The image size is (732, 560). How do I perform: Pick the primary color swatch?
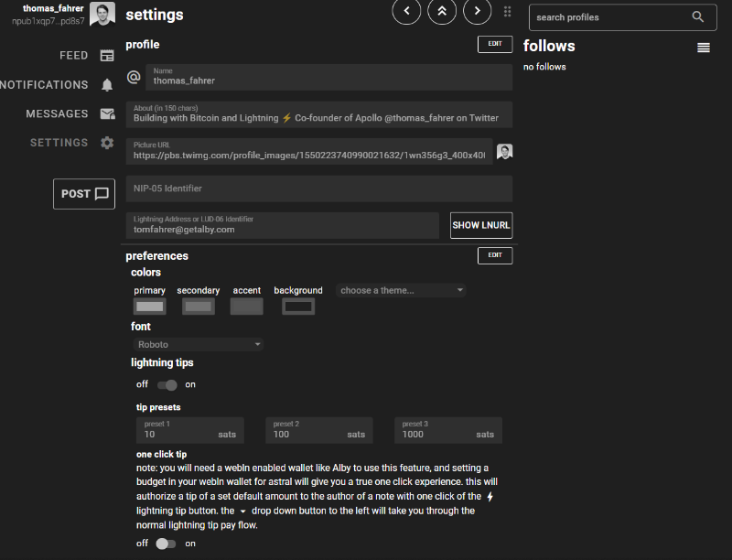tap(149, 307)
